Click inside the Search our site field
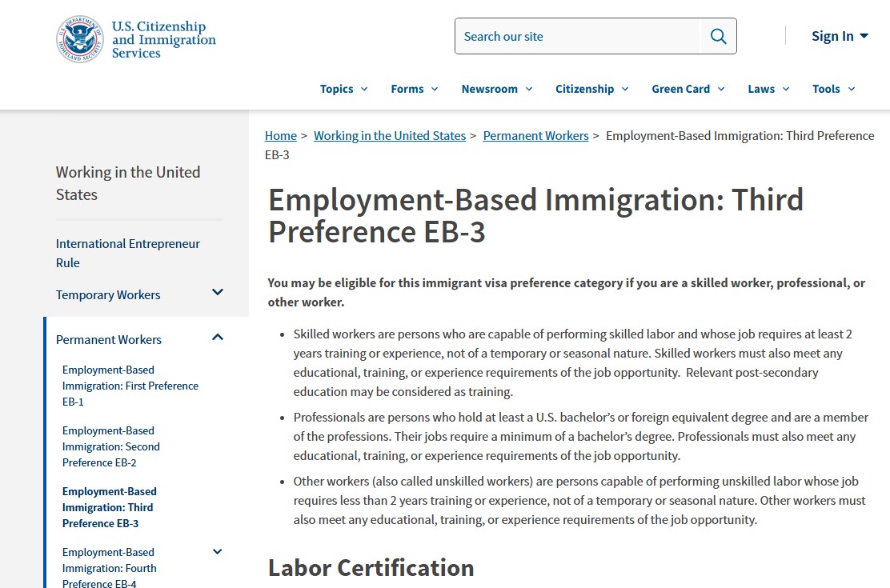The height and width of the screenshot is (588, 890). 576,37
